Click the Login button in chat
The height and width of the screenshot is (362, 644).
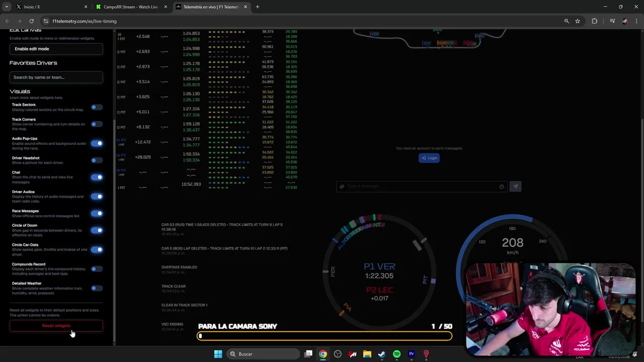click(429, 158)
